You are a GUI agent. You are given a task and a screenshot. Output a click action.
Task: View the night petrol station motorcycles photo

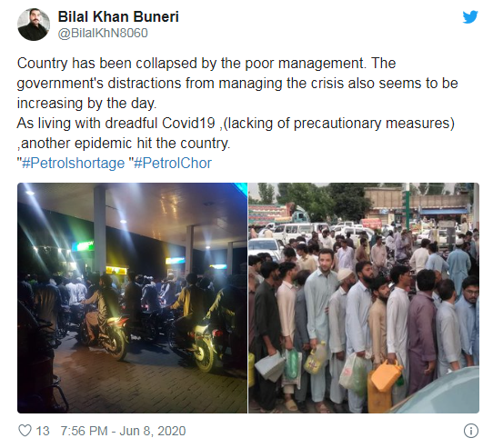tap(133, 298)
